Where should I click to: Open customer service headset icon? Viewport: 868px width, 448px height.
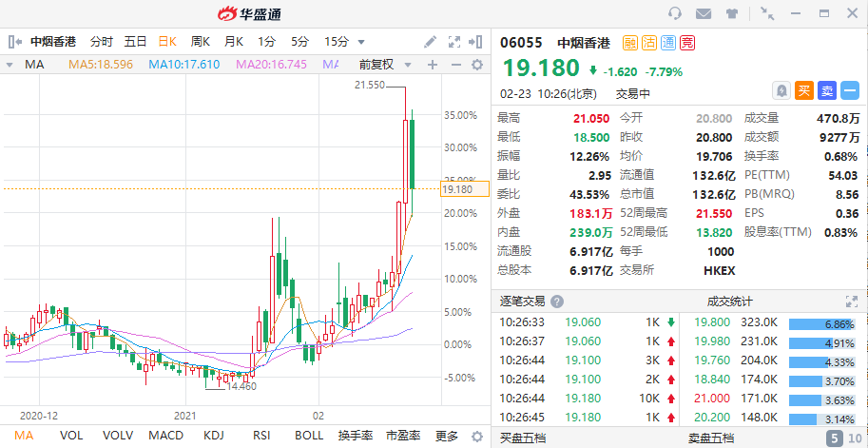click(675, 13)
